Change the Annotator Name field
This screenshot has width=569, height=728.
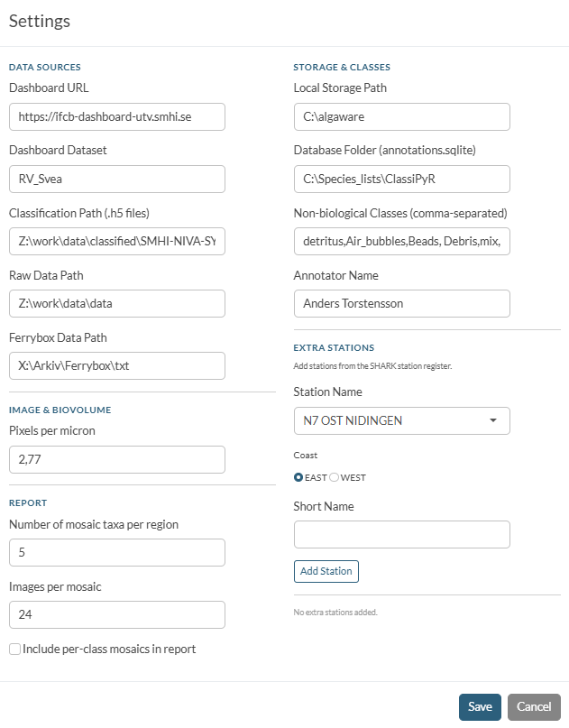[401, 303]
